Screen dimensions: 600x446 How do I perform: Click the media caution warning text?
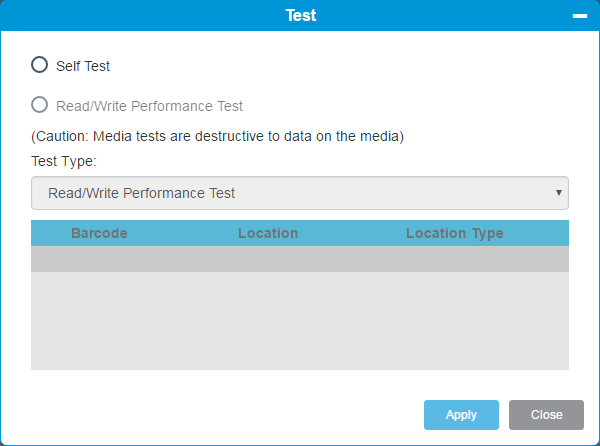(x=217, y=136)
